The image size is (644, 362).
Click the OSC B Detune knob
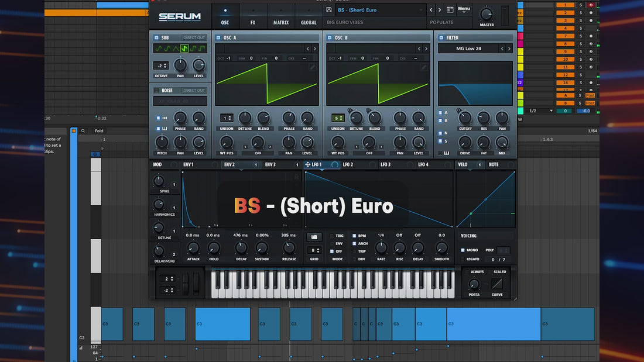coord(356,118)
